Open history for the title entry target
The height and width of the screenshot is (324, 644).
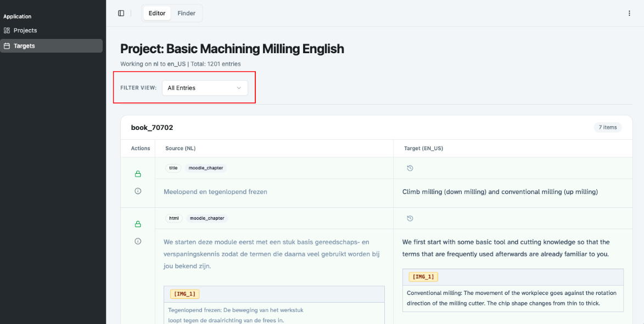click(x=410, y=168)
